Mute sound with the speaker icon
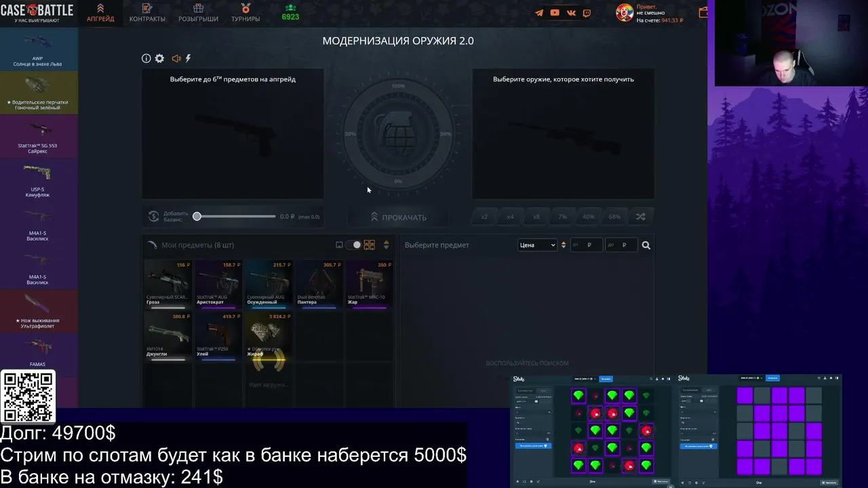This screenshot has height=488, width=868. [x=176, y=59]
